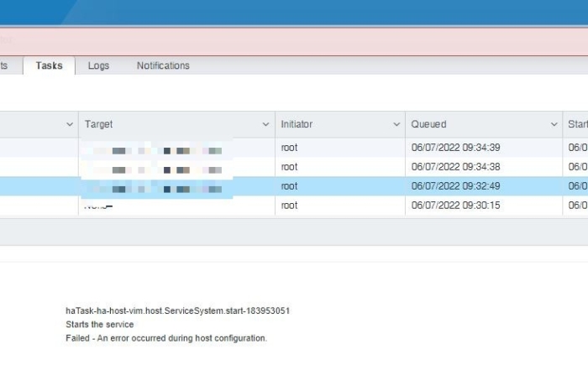Click the 'Starts the service' description text
Image resolution: width=588 pixels, height=370 pixels.
click(x=100, y=325)
